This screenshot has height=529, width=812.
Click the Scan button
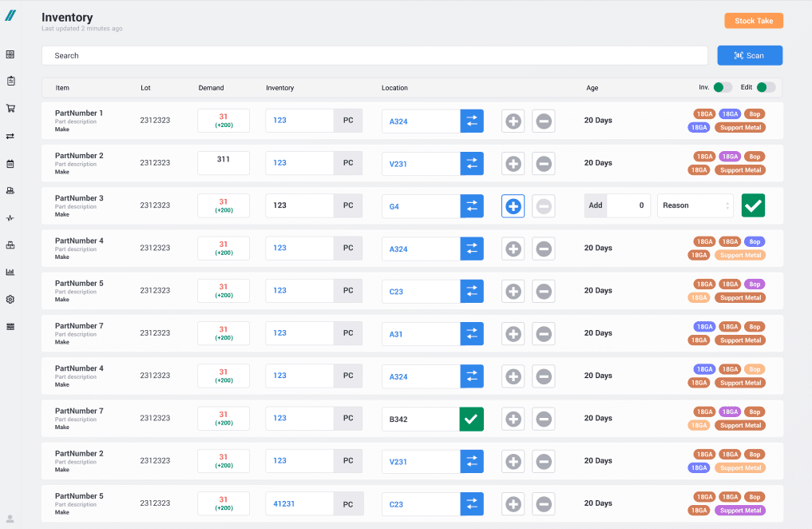pos(750,55)
